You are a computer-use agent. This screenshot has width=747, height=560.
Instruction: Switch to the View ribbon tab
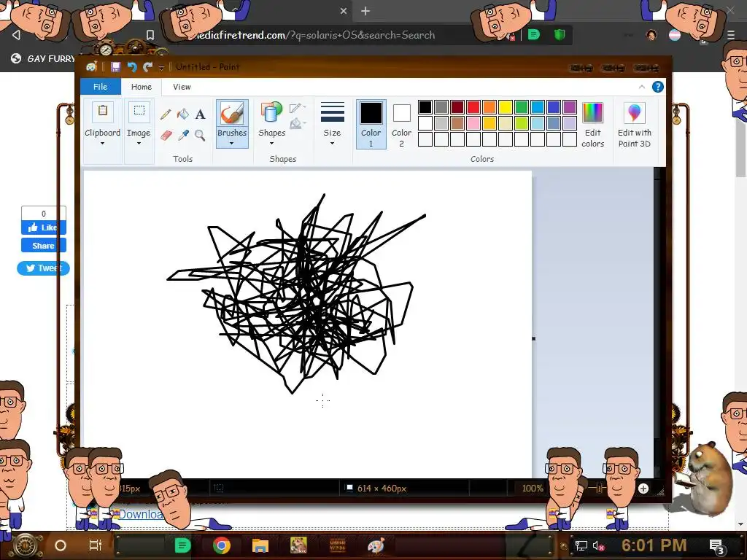click(x=182, y=87)
